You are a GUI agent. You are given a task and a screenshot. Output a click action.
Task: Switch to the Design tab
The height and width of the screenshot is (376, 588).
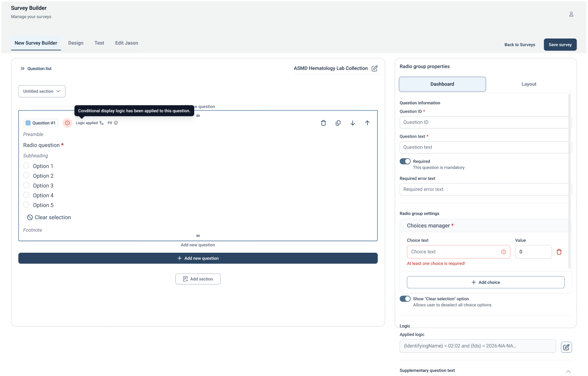(x=76, y=43)
